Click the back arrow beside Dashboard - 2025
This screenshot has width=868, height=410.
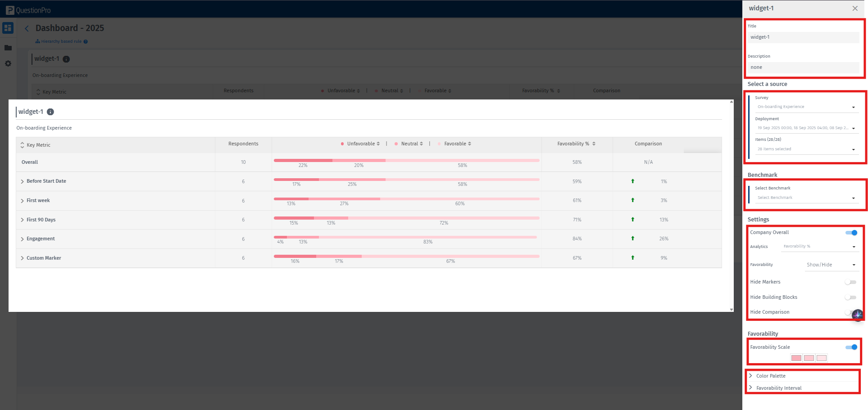27,28
